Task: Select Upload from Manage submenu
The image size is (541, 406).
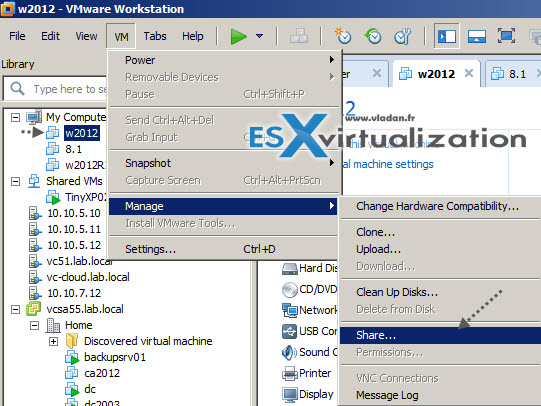Action: click(440, 249)
